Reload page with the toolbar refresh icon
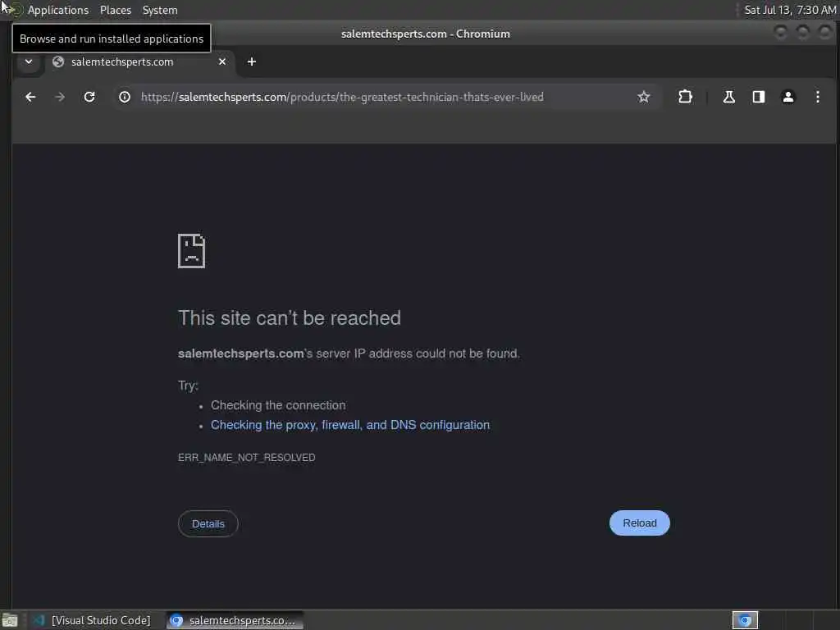Screen dimensions: 840x630 tap(89, 97)
